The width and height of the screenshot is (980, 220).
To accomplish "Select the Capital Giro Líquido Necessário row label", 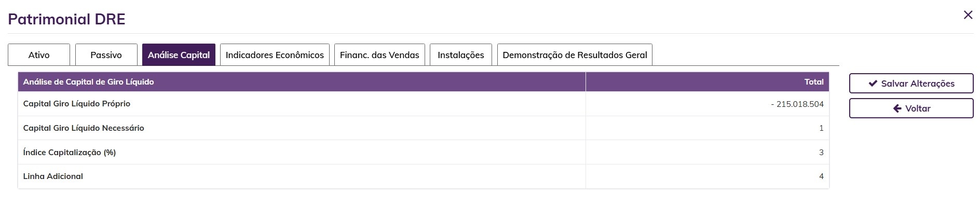I will click(x=84, y=128).
